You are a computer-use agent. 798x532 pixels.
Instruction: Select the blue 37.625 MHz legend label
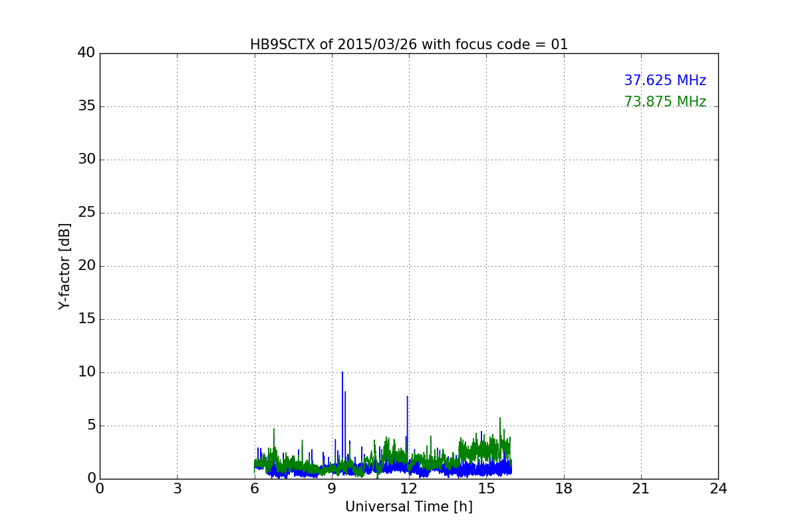click(665, 80)
